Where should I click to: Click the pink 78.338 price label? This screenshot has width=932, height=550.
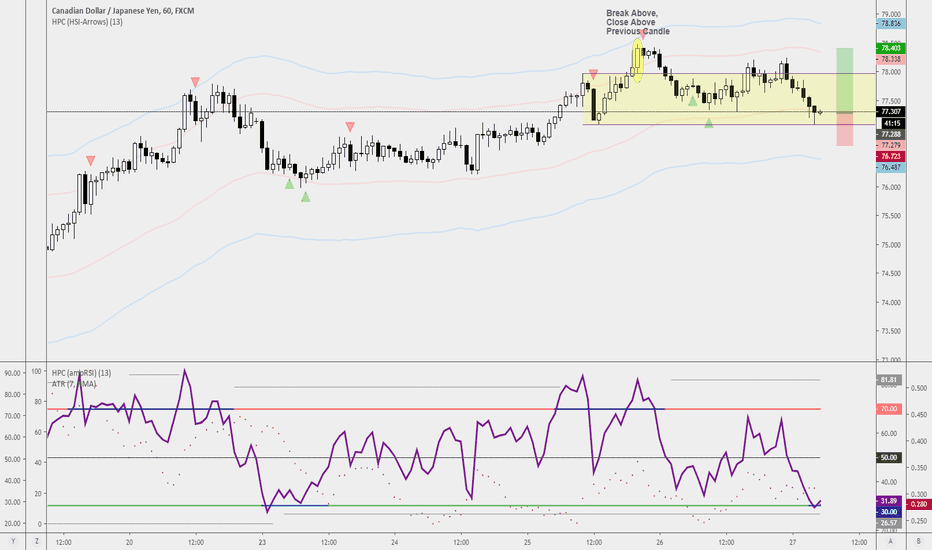click(x=890, y=59)
